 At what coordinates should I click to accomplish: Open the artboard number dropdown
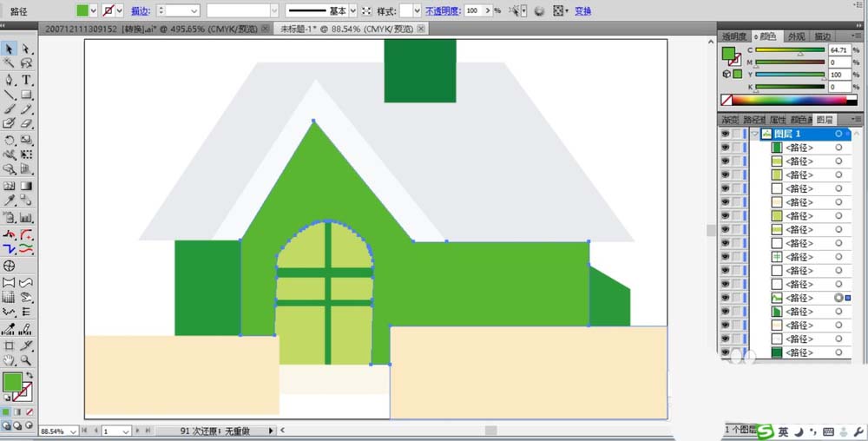[x=126, y=431]
